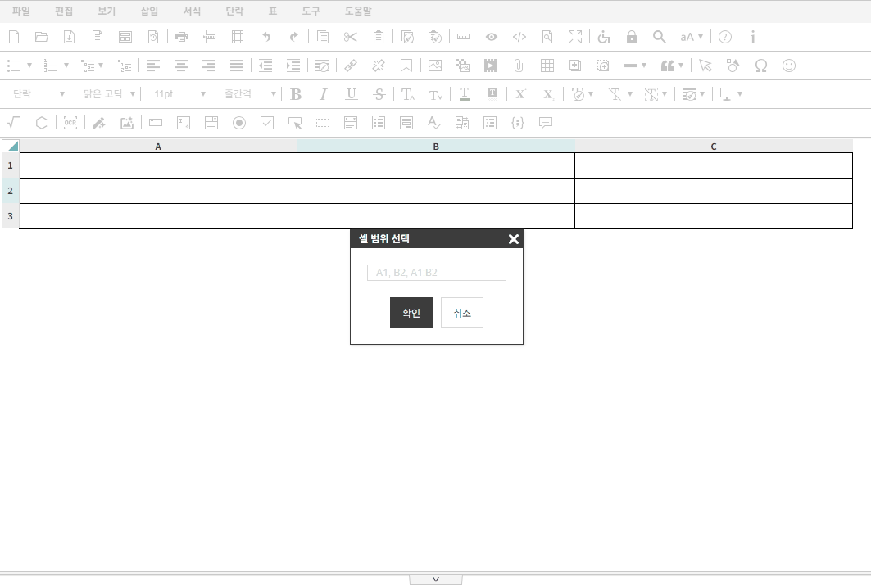
Task: Click the font color underlined T icon
Action: 465,94
